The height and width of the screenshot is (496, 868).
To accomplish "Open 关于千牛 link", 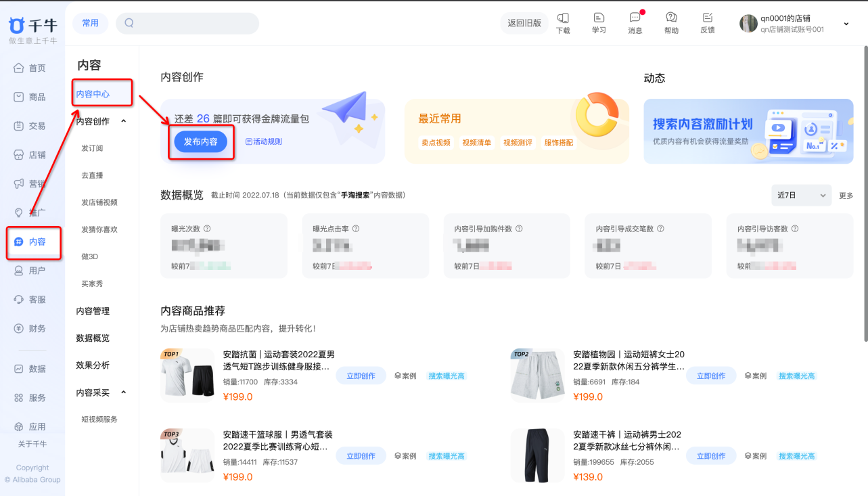I will pyautogui.click(x=32, y=444).
